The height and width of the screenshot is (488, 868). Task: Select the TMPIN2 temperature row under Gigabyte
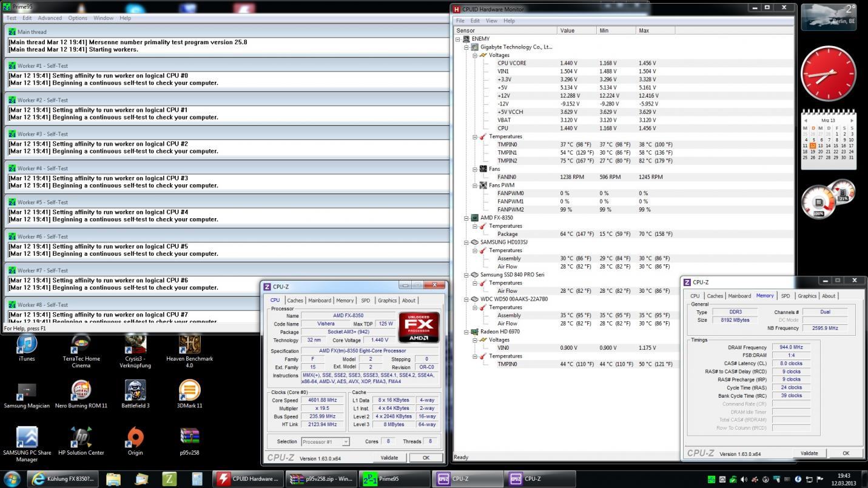623,161
